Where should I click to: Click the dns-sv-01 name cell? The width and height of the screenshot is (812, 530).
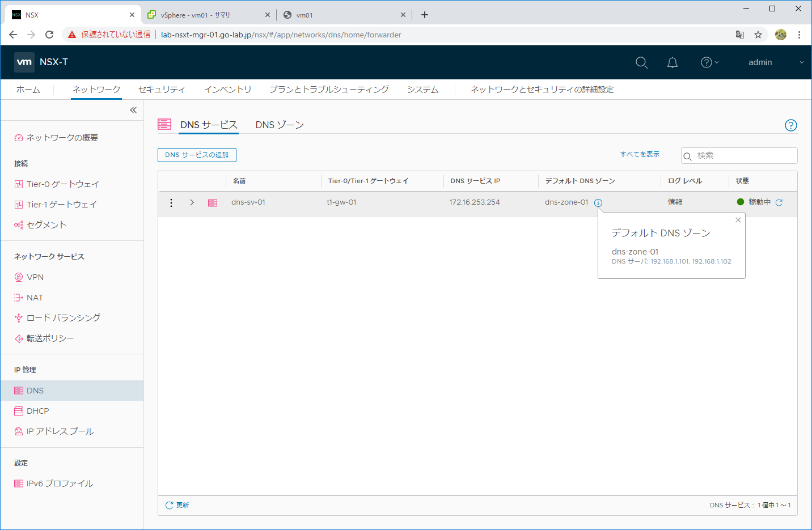tap(248, 202)
